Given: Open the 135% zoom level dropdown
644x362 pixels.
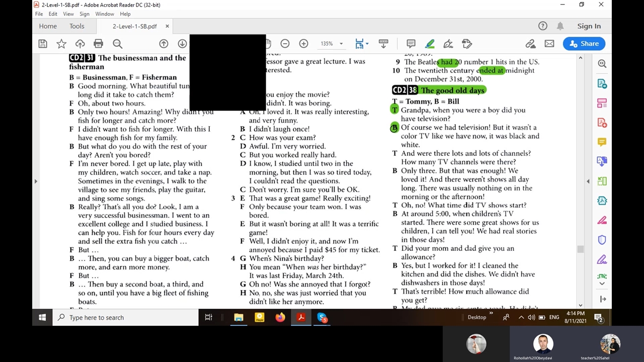Looking at the screenshot, I should click(x=341, y=44).
